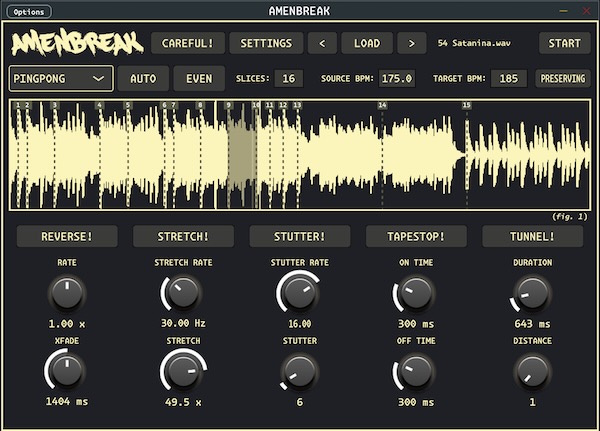
Task: Select slice marker 15 in waveform
Action: [466, 105]
